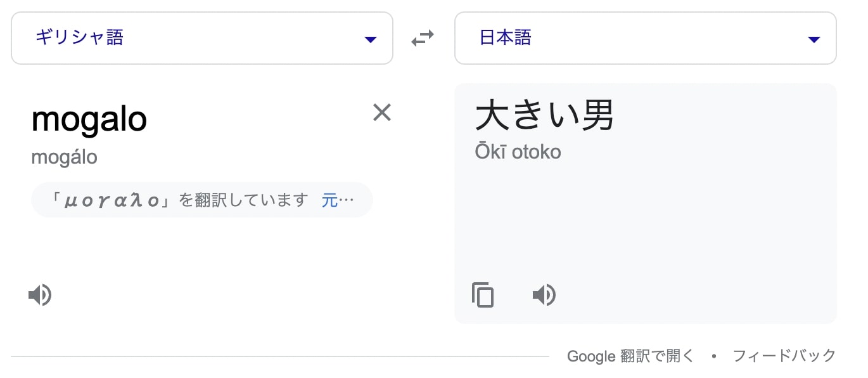Image resolution: width=868 pixels, height=378 pixels.
Task: Revert to original text via 元 link
Action: [338, 200]
